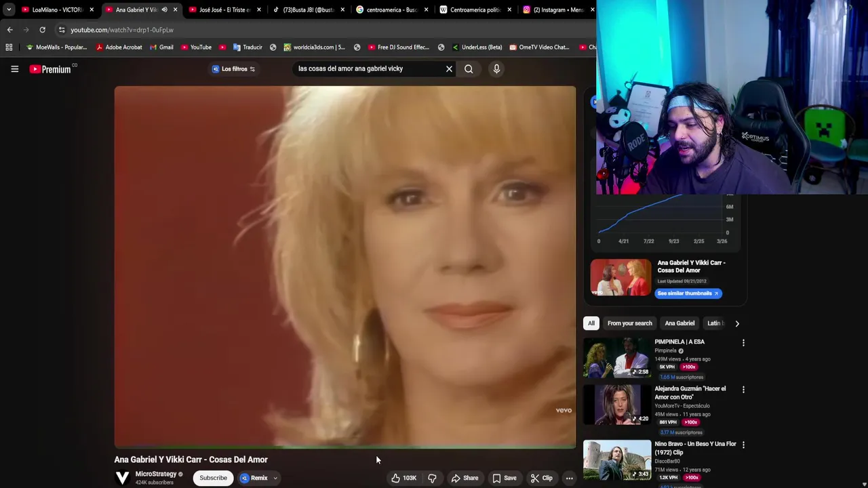The image size is (868, 488).
Task: Like the video with thumbs up
Action: 403,478
